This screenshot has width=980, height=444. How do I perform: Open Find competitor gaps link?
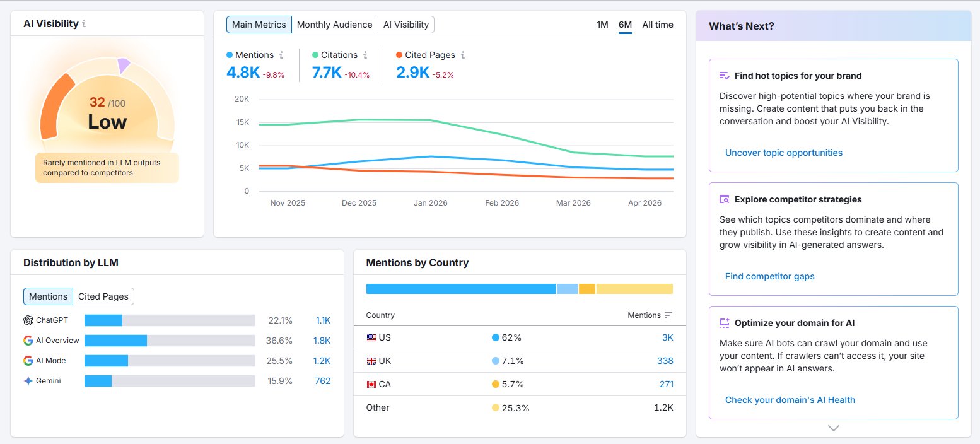tap(770, 276)
